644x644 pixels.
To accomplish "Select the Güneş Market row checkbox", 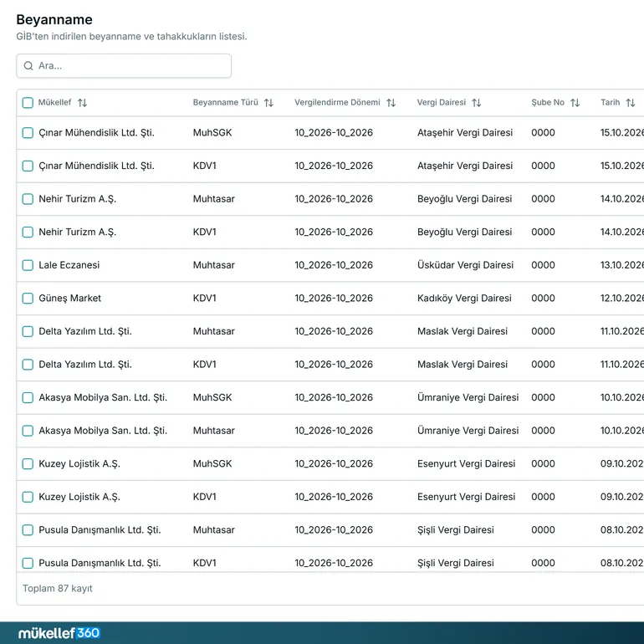I will [28, 299].
